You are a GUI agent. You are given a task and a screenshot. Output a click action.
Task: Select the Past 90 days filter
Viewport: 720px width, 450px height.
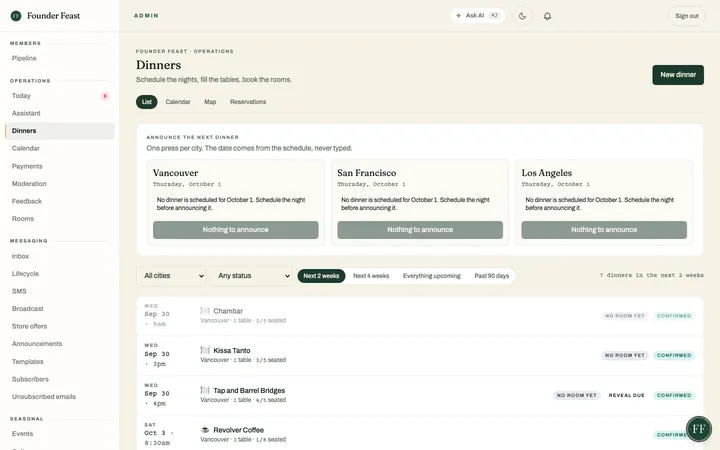click(x=491, y=276)
